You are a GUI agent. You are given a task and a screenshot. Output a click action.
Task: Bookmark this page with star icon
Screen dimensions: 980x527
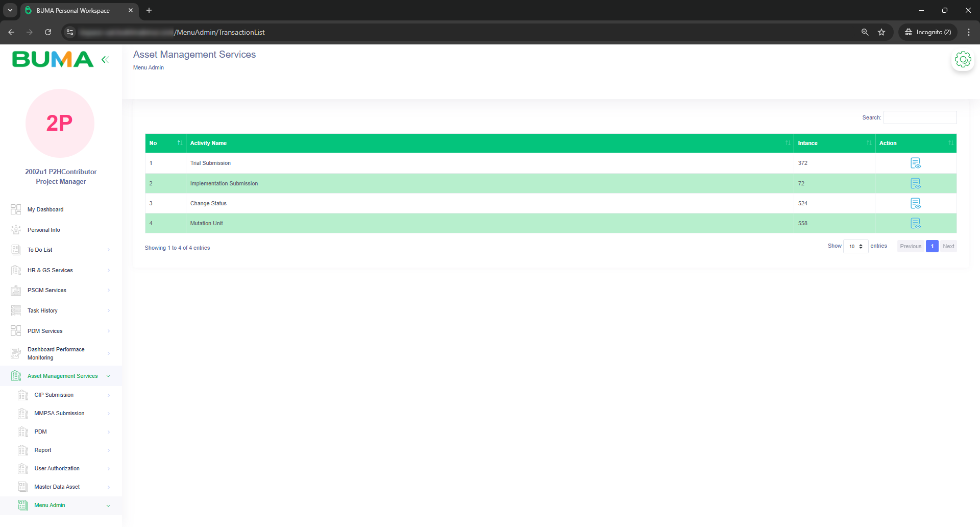click(x=881, y=32)
